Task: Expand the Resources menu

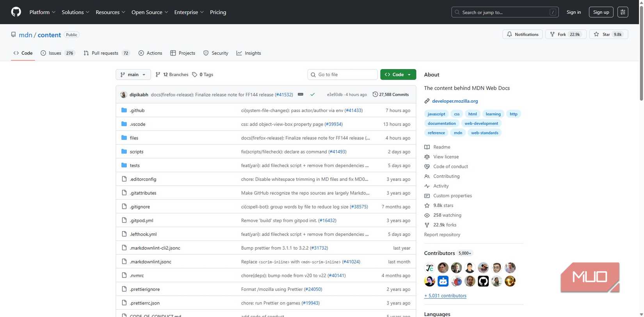Action: click(x=110, y=12)
